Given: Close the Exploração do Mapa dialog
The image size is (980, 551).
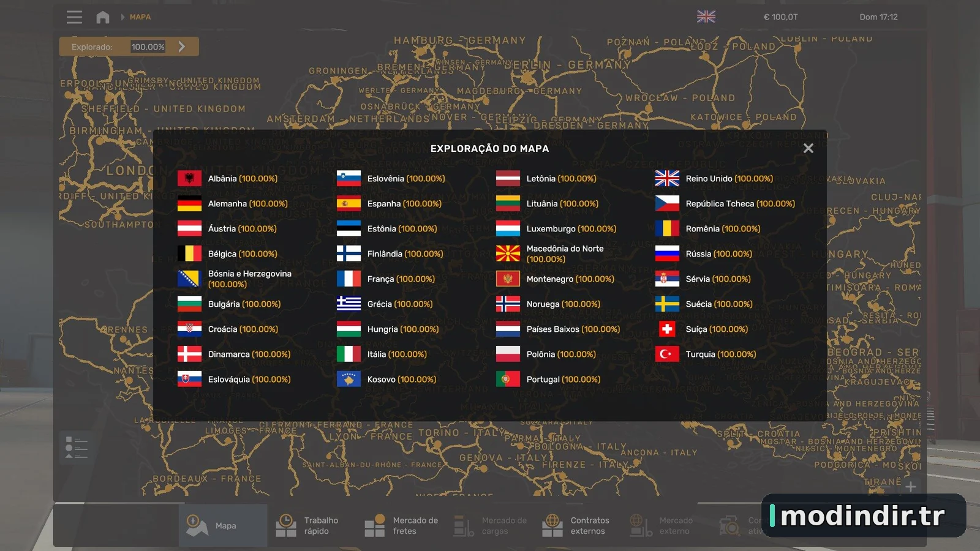Looking at the screenshot, I should coord(809,148).
